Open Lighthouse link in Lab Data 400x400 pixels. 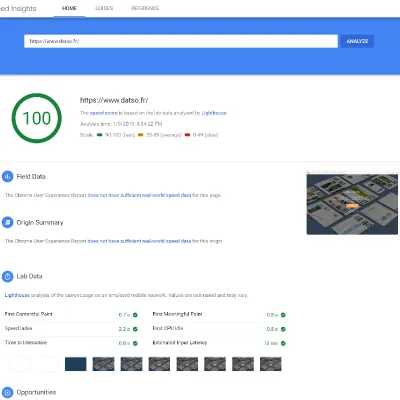point(17,295)
